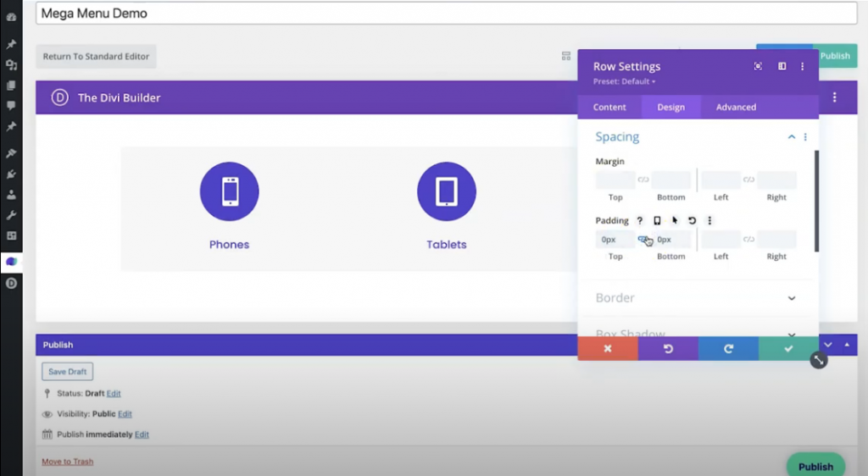The image size is (868, 476).
Task: Open WordPress Dashboard sidebar icon
Action: 11,17
